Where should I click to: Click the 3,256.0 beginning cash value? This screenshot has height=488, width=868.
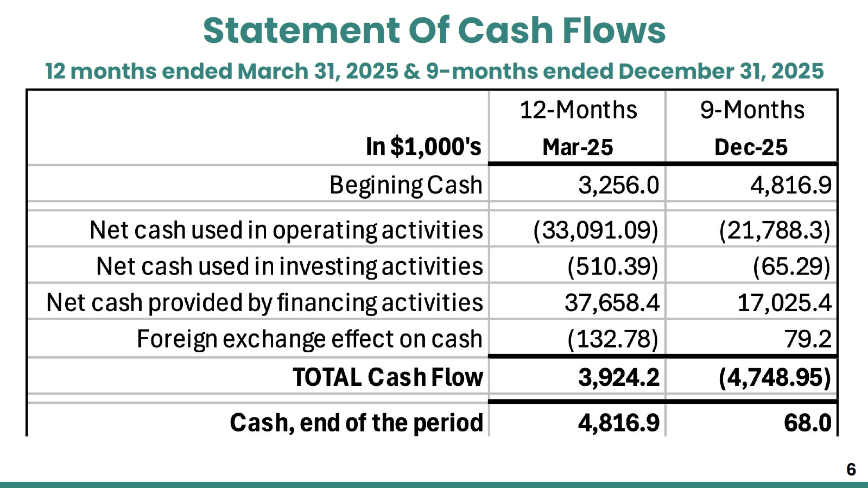(x=619, y=185)
